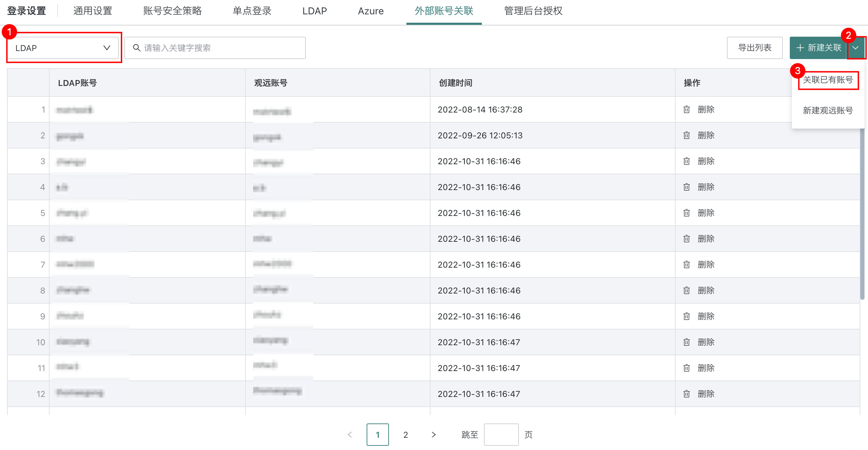Screen dimensions: 868x450
Task: Click trash icon in row 4
Action: (686, 187)
